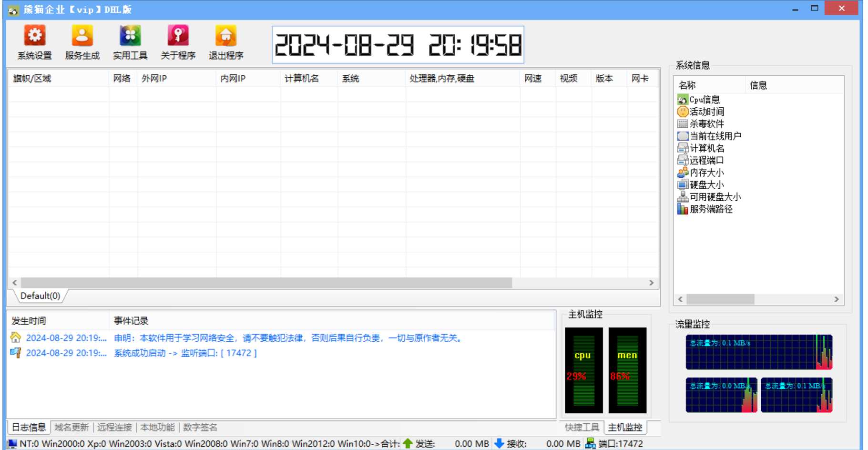Click the 网速 column header
The image size is (868, 450).
tap(538, 79)
